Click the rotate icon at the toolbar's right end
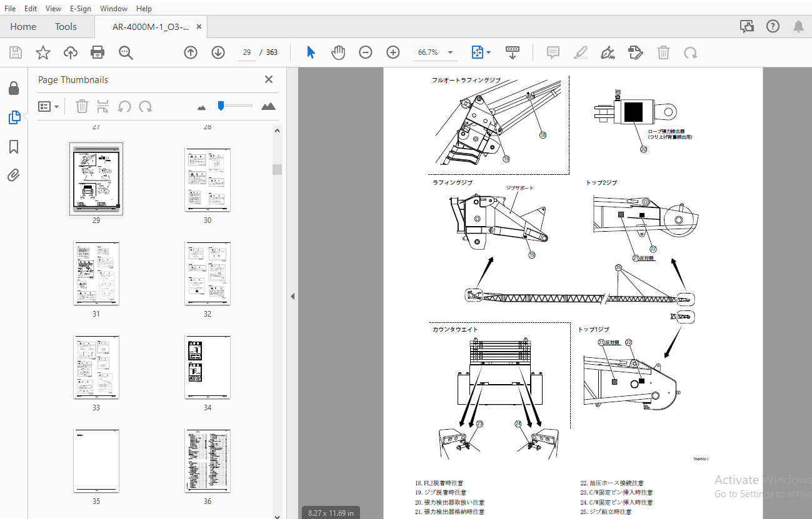The image size is (812, 519). (691, 52)
